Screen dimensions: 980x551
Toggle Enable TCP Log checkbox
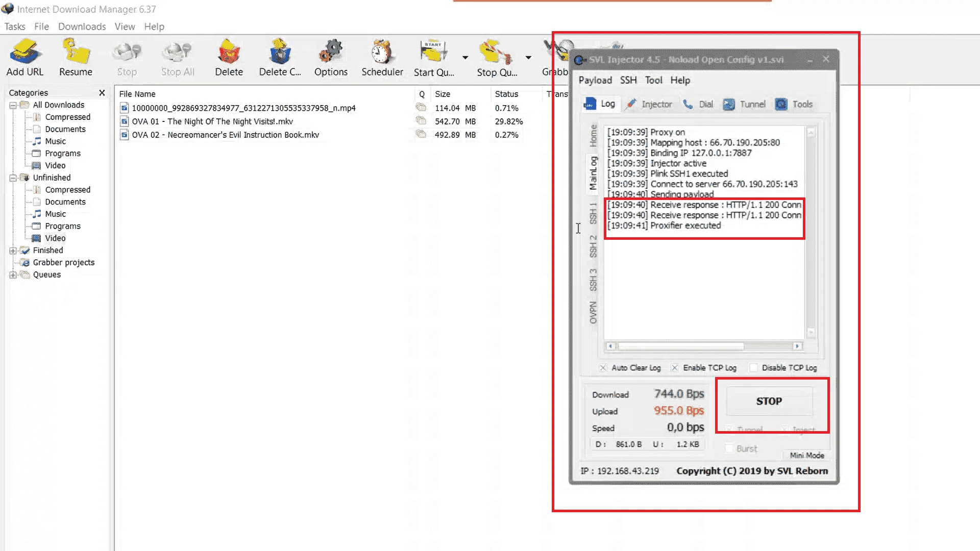675,368
